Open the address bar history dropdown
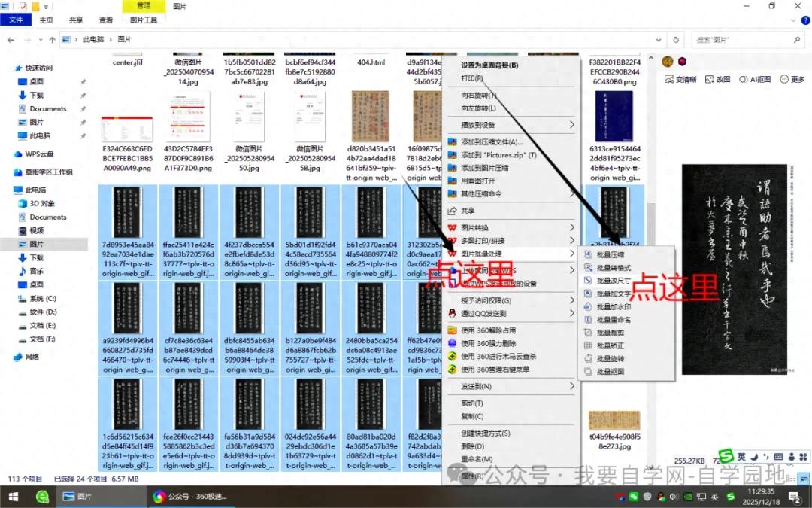 coord(658,39)
